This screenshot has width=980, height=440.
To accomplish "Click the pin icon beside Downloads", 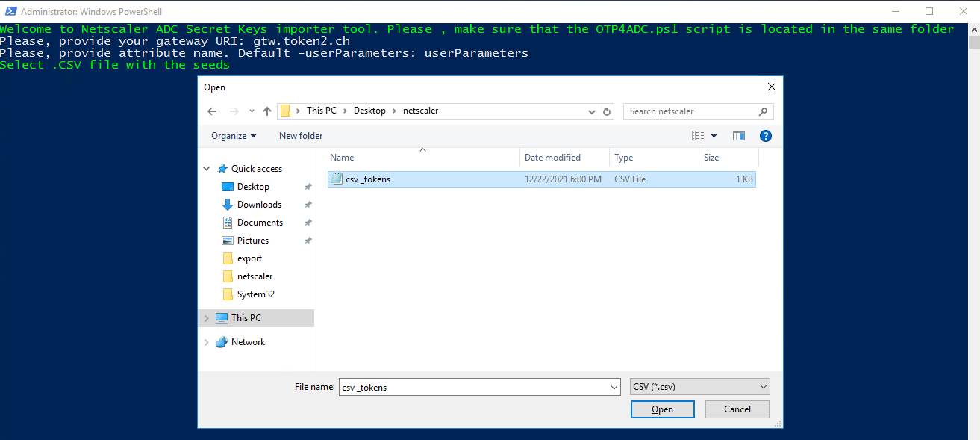I will pos(308,205).
